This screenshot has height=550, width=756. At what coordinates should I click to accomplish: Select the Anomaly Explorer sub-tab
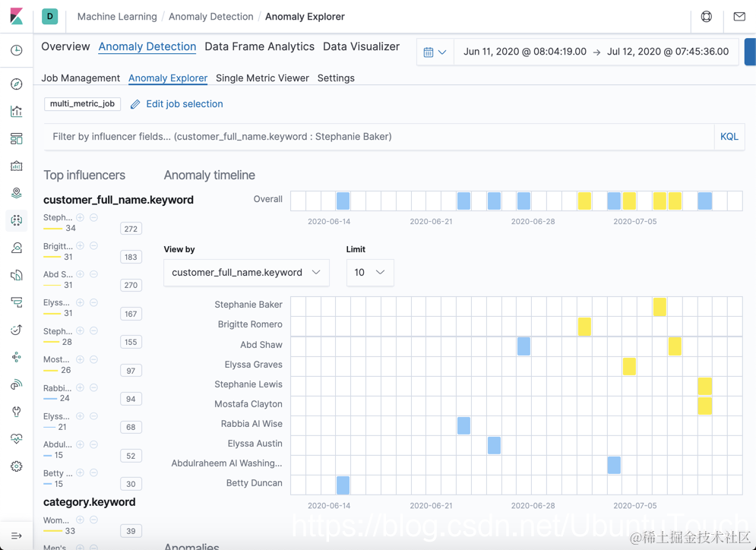click(x=168, y=78)
